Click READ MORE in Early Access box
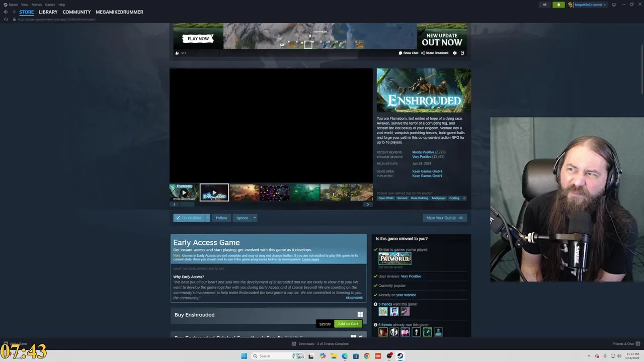The height and width of the screenshot is (362, 644). pos(354,298)
